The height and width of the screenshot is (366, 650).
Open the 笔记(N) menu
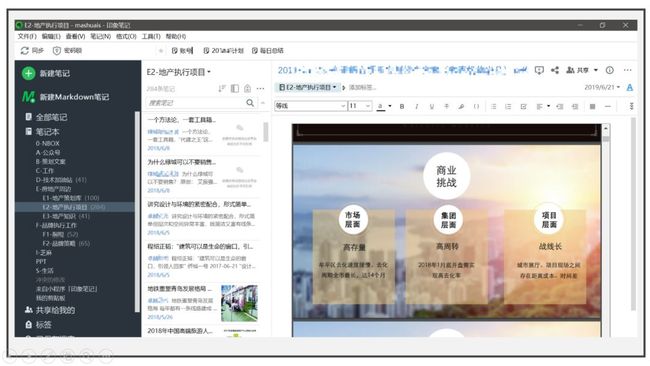click(x=101, y=36)
